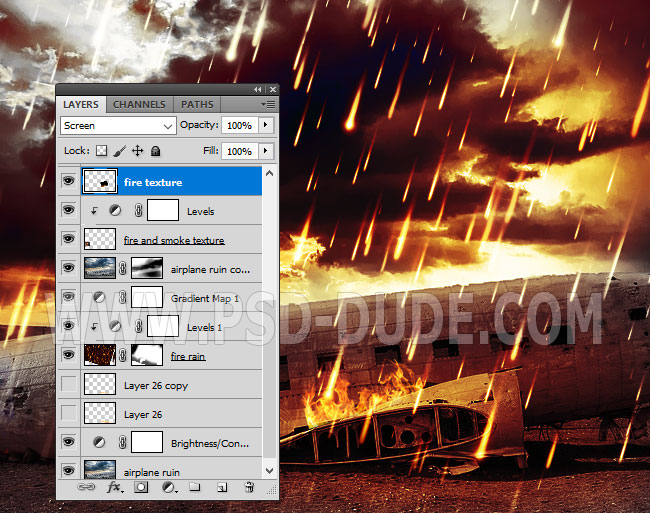Click the Gradient Map 1 adjustment icon
The width and height of the screenshot is (650, 513).
pyautogui.click(x=99, y=298)
